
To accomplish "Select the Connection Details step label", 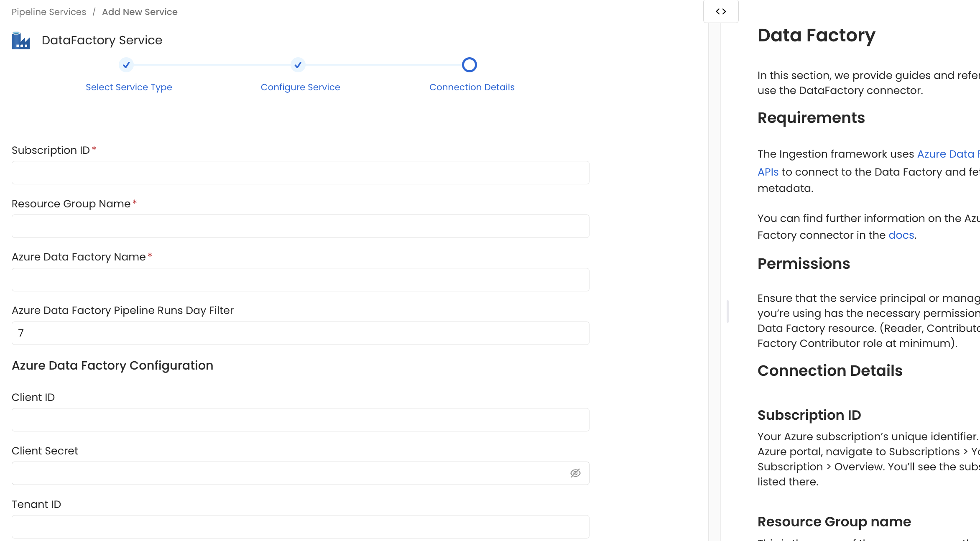I will 472,87.
